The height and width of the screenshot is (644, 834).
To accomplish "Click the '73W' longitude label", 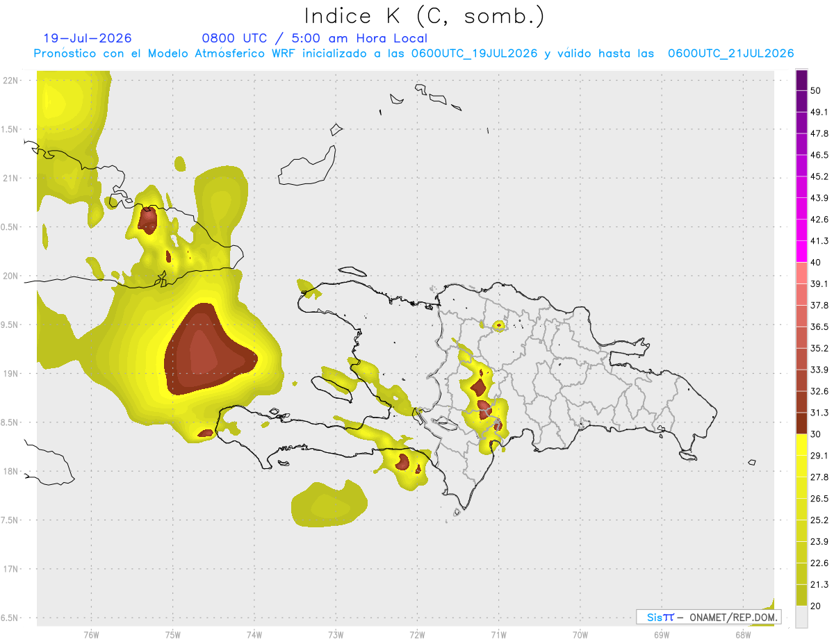I will tap(336, 635).
